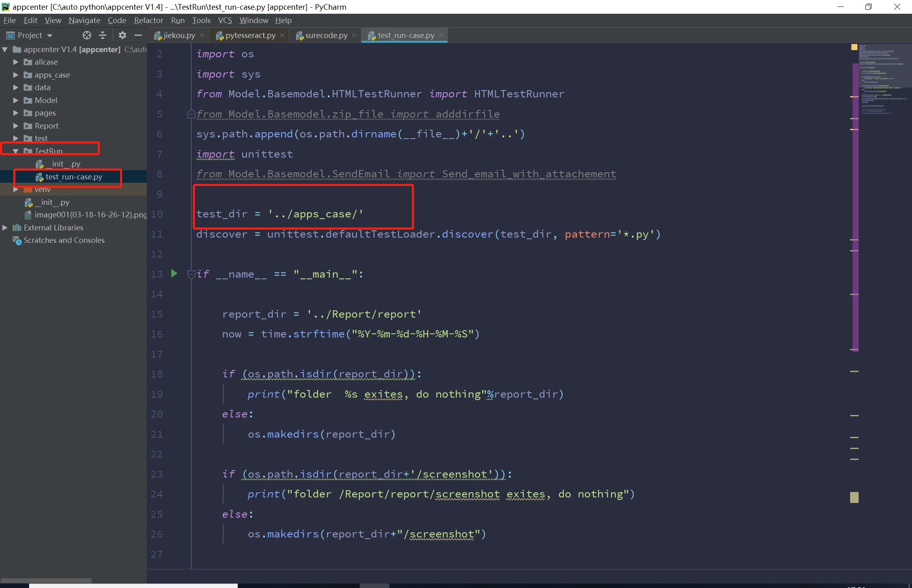Screen dimensions: 912x588
Task: Select test_run-case.py in project tree
Action: (74, 177)
